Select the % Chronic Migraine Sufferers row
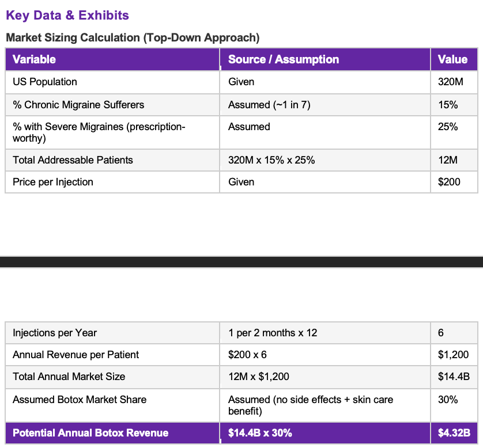Image resolution: width=483 pixels, height=448 pixels. click(x=241, y=105)
